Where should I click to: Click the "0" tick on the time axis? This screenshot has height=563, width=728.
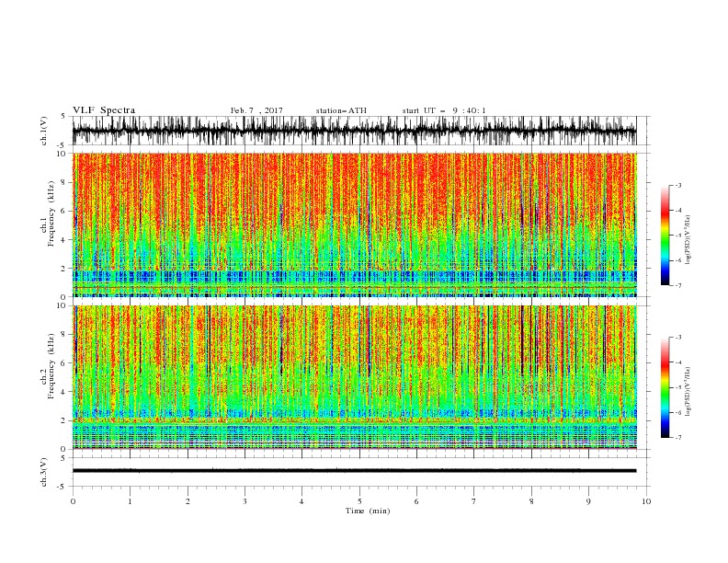(73, 501)
